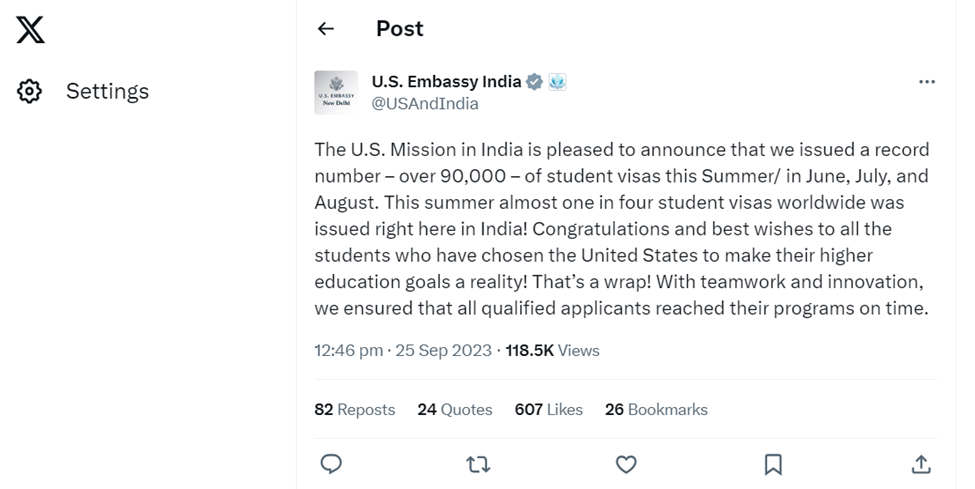Go back using the left arrow
Screen dimensions: 975x489
pyautogui.click(x=325, y=29)
